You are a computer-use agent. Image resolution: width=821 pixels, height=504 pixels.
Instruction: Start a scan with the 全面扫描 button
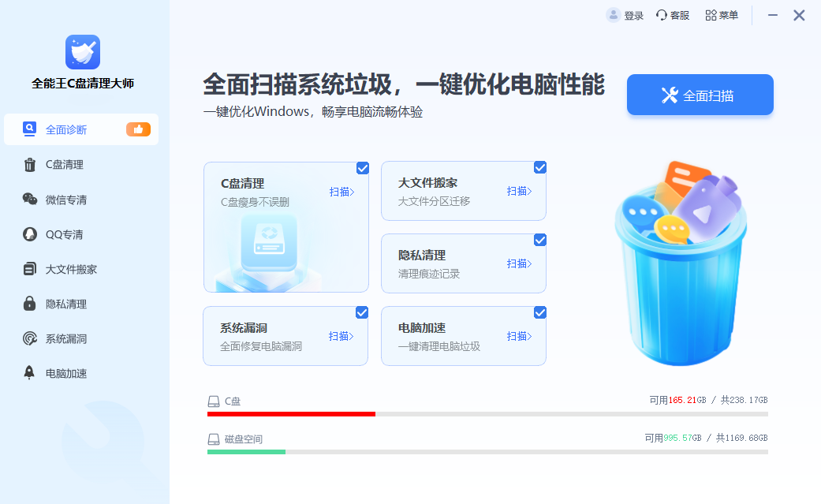coord(700,94)
